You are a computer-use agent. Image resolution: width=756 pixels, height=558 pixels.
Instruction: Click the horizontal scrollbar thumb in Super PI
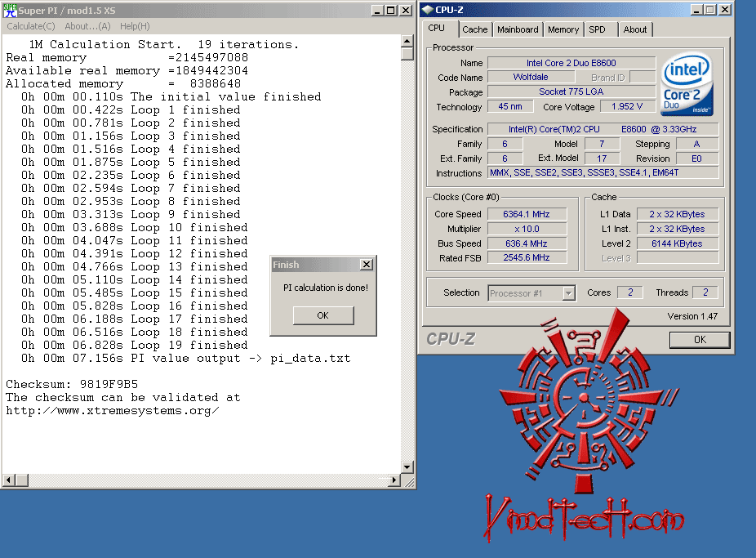click(22, 480)
